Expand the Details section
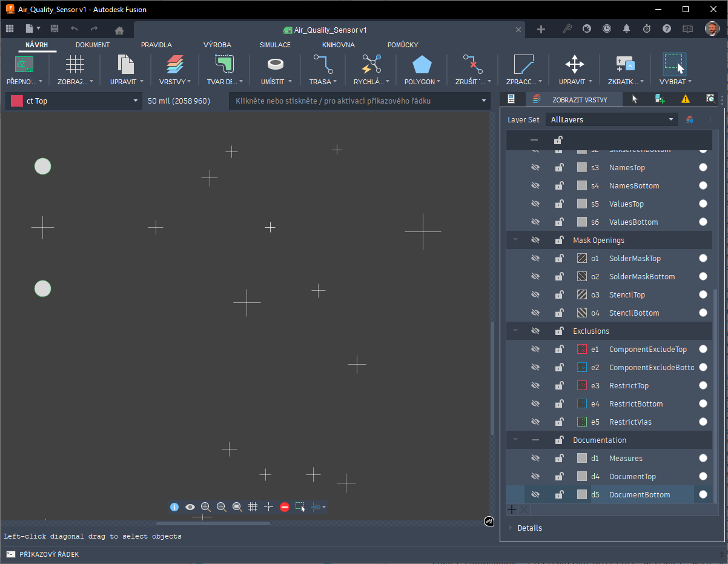 pyautogui.click(x=511, y=528)
